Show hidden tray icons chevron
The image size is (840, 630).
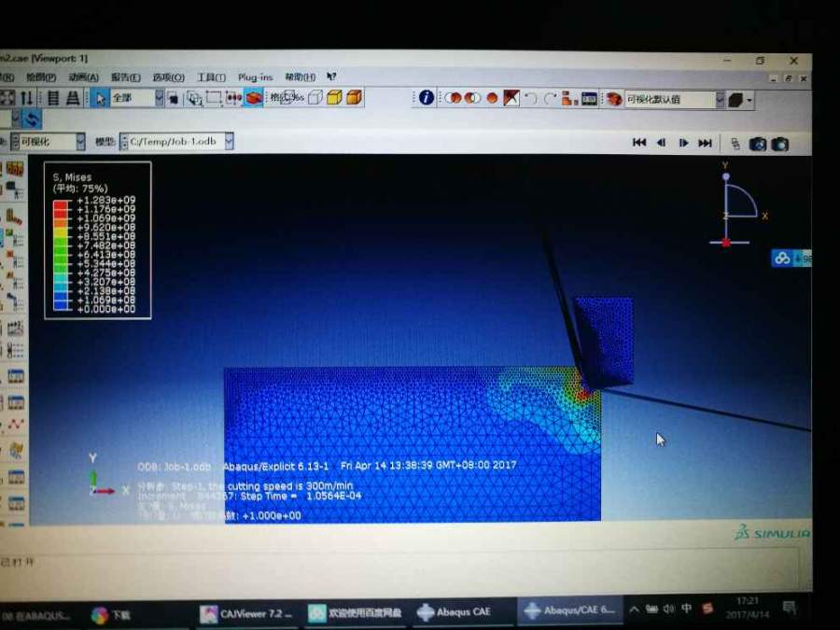[635, 609]
